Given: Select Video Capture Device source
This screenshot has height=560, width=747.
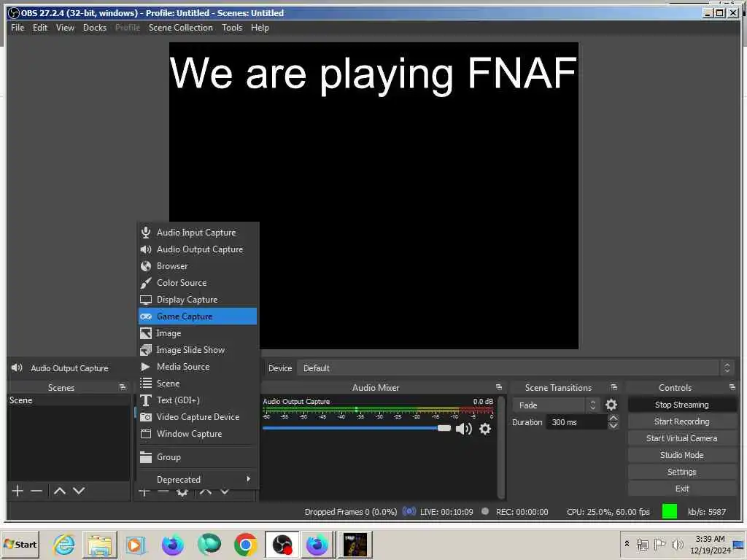Looking at the screenshot, I should [x=197, y=416].
